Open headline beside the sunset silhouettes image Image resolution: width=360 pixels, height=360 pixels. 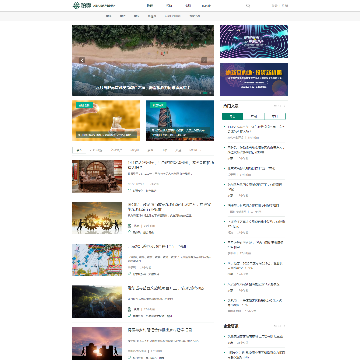(x=160, y=330)
